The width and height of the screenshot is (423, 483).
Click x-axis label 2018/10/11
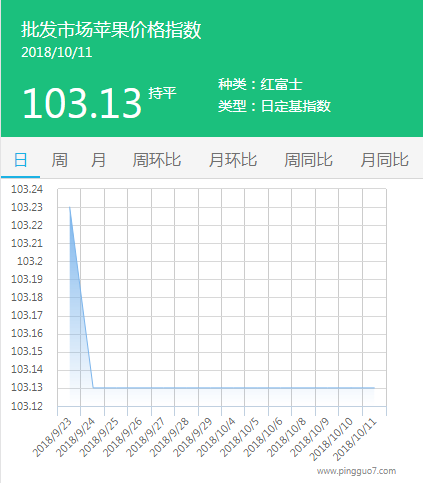pos(355,439)
